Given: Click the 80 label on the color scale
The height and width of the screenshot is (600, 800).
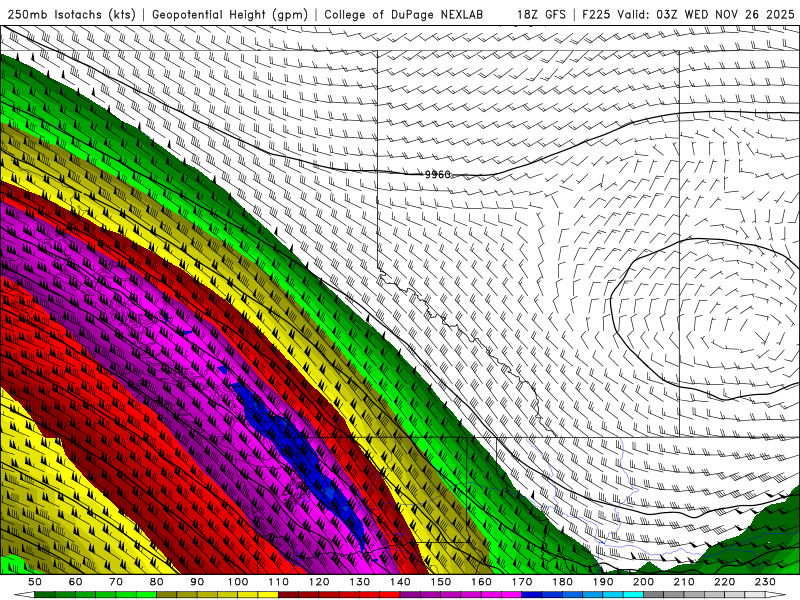Looking at the screenshot, I should 156,582.
